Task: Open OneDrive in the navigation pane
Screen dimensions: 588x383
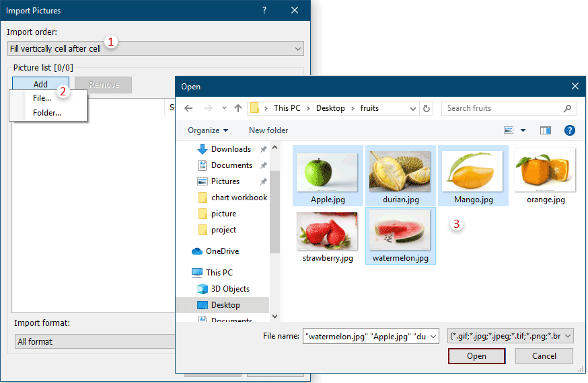Action: click(x=221, y=251)
